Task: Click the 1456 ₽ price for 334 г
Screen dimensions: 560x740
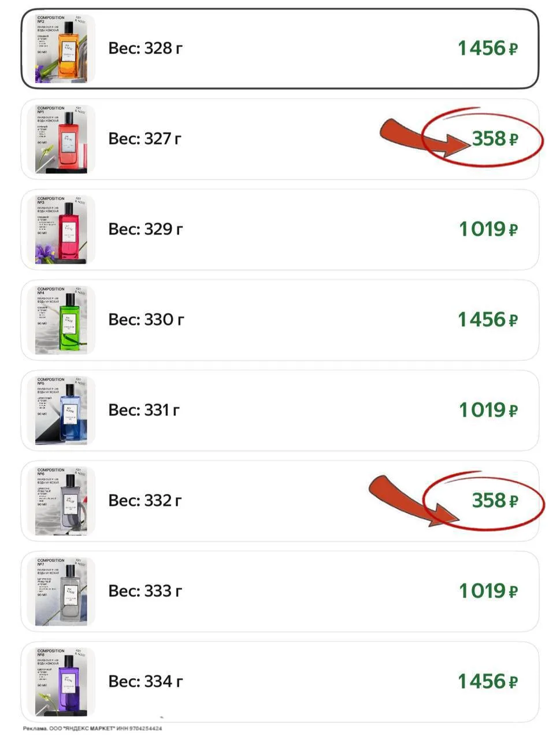Action: 487,682
